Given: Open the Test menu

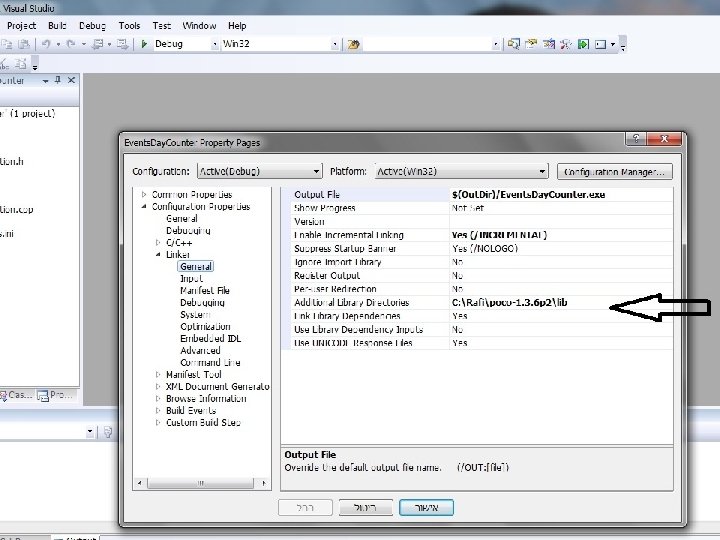Looking at the screenshot, I should point(162,26).
